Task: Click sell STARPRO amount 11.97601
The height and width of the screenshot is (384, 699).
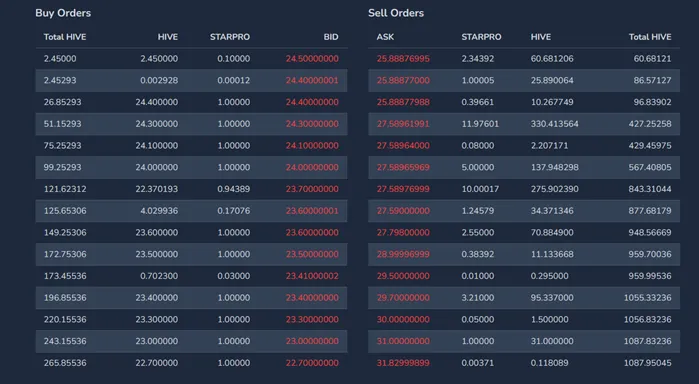Action: coord(480,124)
